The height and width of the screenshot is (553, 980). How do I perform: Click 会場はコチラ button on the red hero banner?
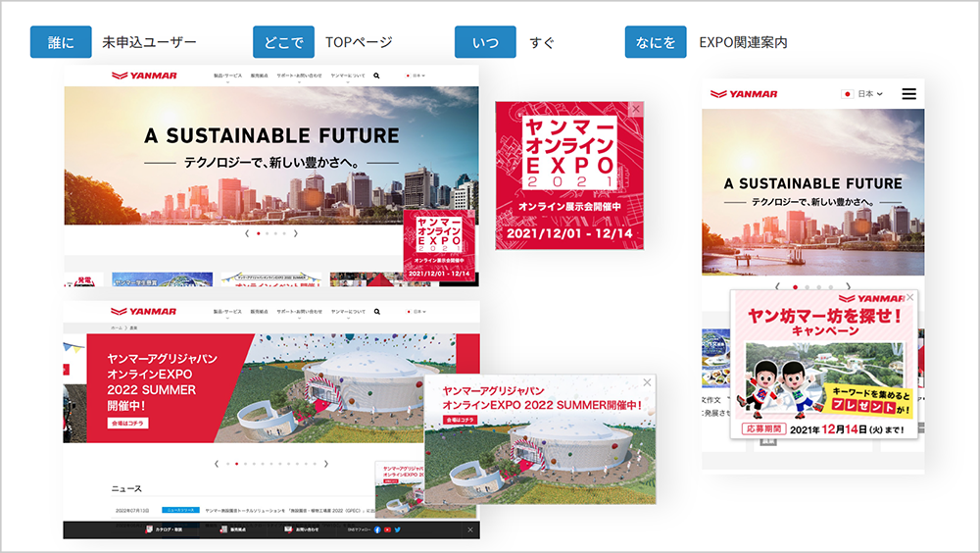(x=127, y=424)
